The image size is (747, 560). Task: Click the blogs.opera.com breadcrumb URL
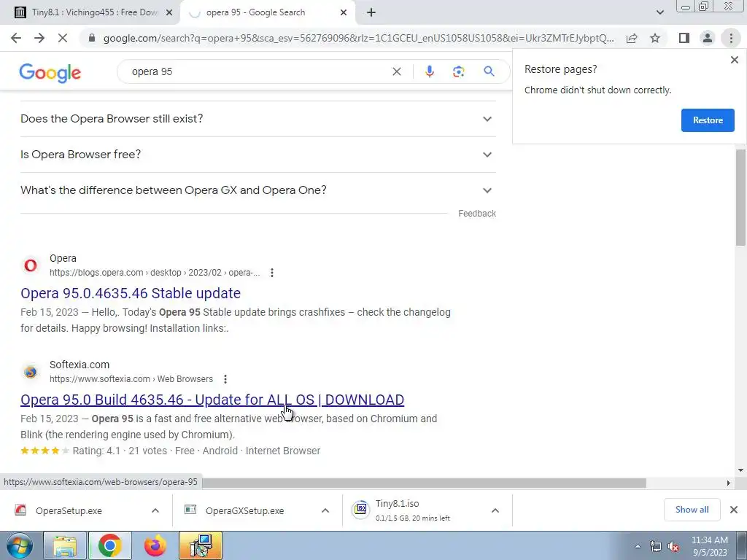[155, 273]
